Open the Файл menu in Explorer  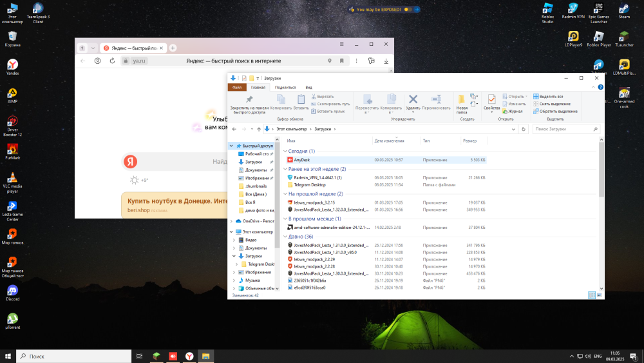(x=237, y=88)
